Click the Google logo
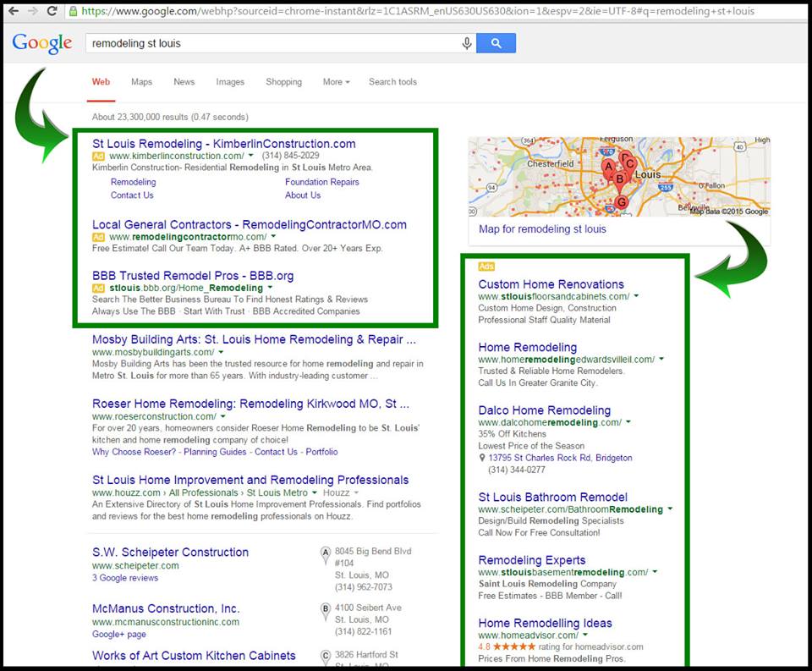Screen dimensions: 812x671 point(41,43)
